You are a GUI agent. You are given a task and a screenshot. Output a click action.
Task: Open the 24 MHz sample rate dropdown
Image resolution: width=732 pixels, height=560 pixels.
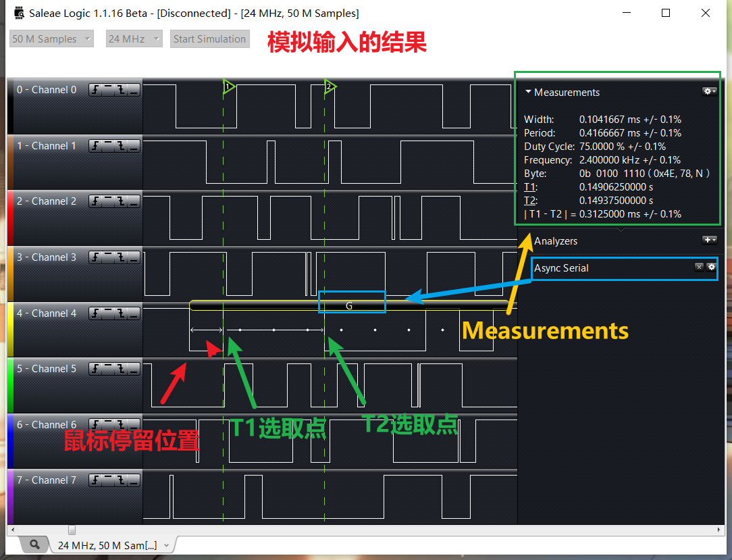pyautogui.click(x=134, y=39)
